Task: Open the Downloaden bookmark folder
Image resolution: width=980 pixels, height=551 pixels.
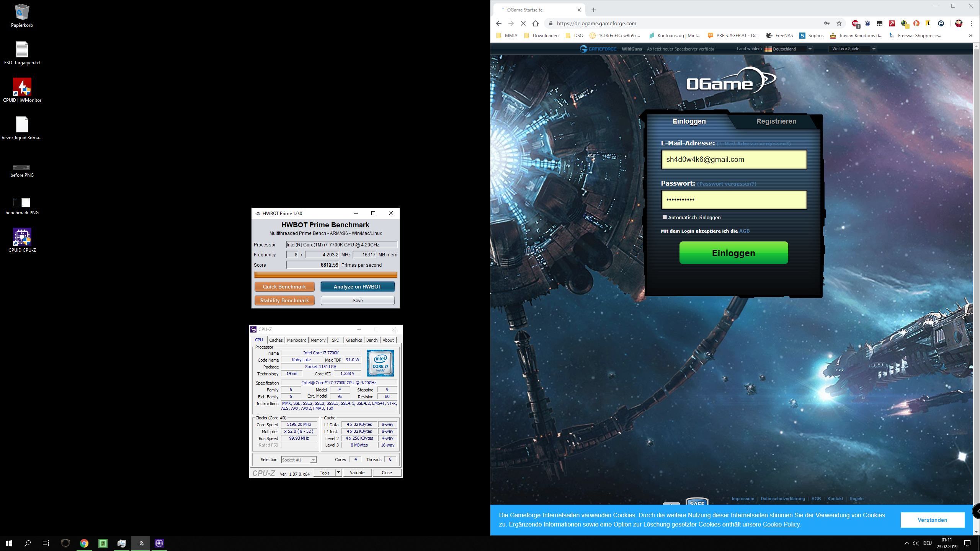Action: (541, 36)
